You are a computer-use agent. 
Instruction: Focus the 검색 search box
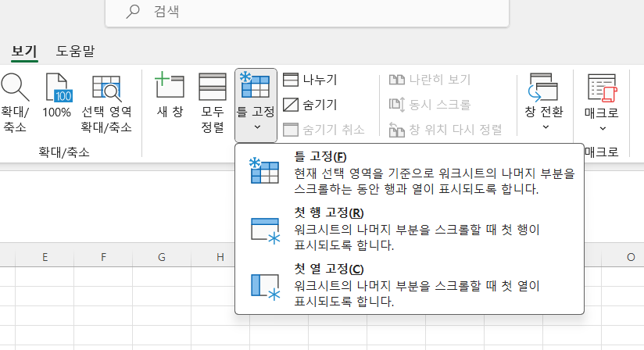[x=307, y=12]
